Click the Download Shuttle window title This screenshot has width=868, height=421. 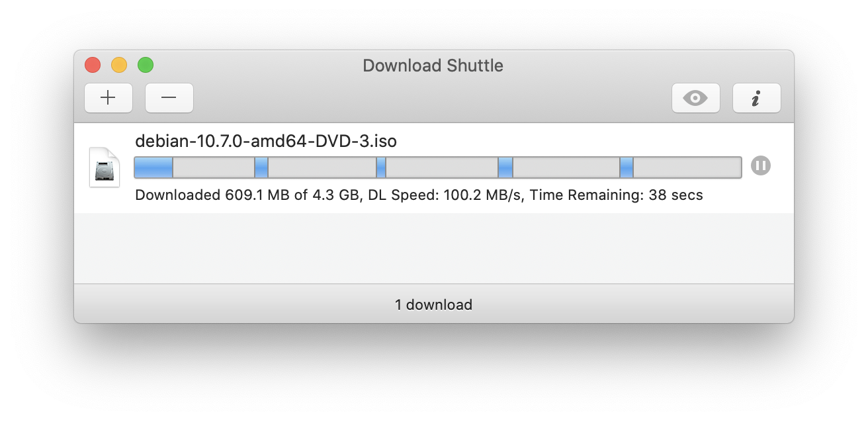coord(433,66)
